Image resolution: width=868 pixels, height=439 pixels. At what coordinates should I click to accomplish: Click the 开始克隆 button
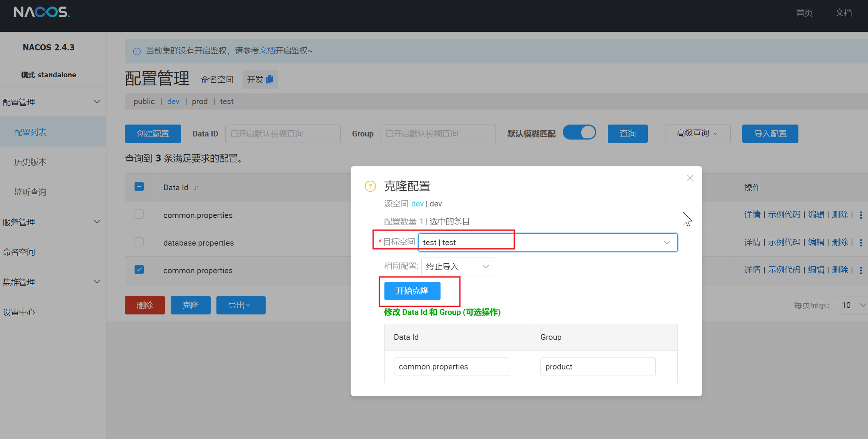(x=412, y=291)
